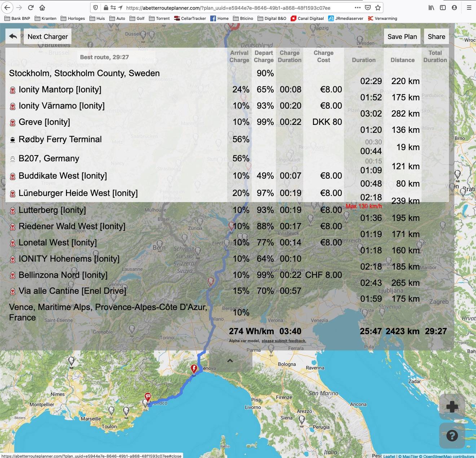476x458 pixels.
Task: Click the plus button on the map
Action: pos(452,407)
